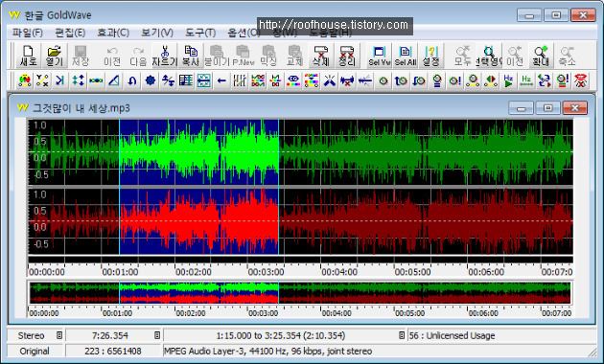The image size is (604, 364).
Task: Open the status dropdown beside selection time range
Action: (402, 335)
